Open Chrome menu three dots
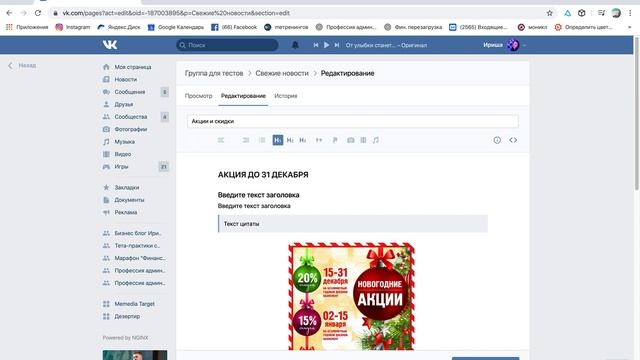The width and height of the screenshot is (640, 360). click(x=630, y=13)
